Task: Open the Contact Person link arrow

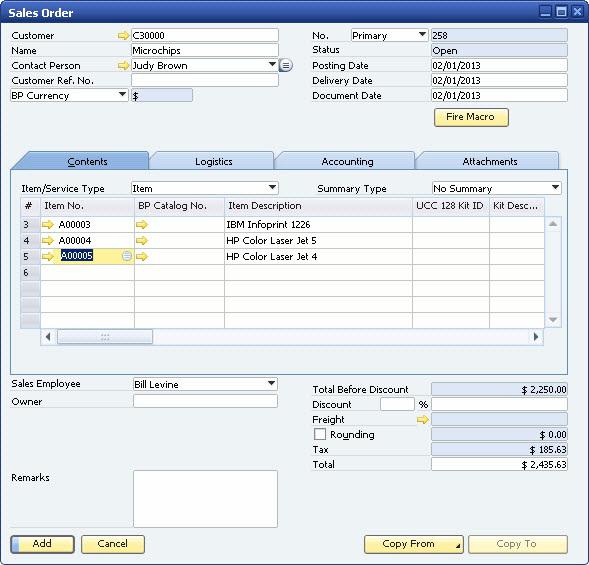Action: point(123,66)
